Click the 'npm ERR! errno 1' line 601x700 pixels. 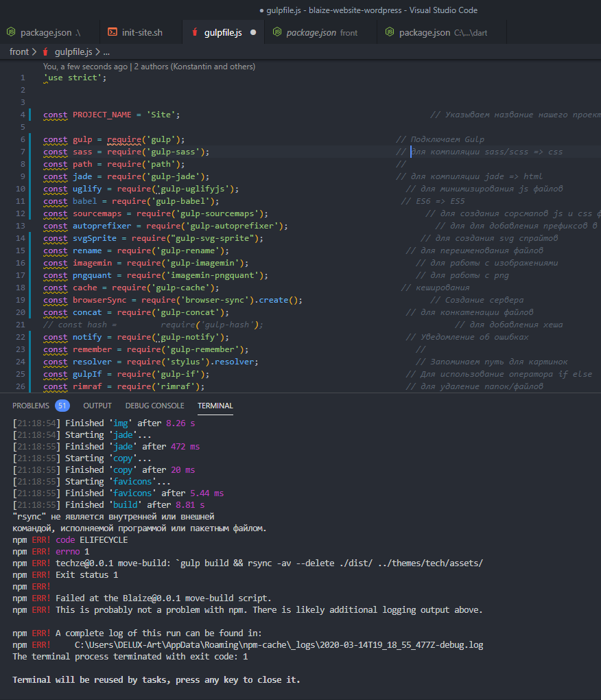[x=51, y=551]
